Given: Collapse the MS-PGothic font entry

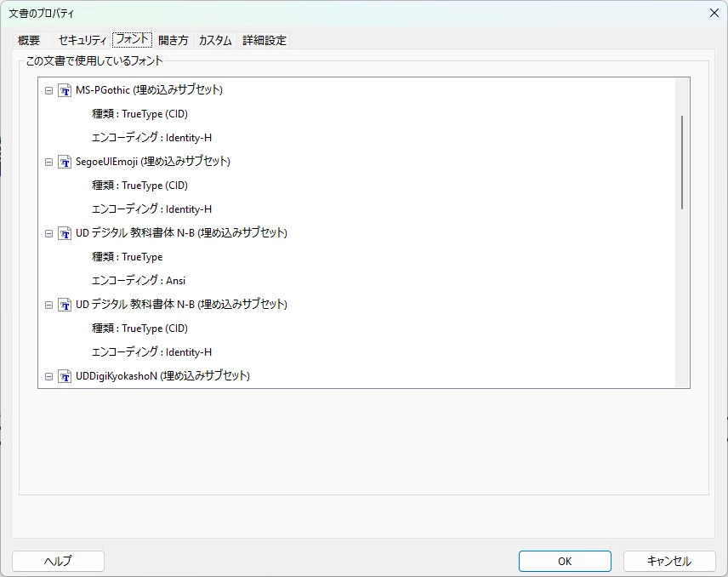Looking at the screenshot, I should (48, 90).
